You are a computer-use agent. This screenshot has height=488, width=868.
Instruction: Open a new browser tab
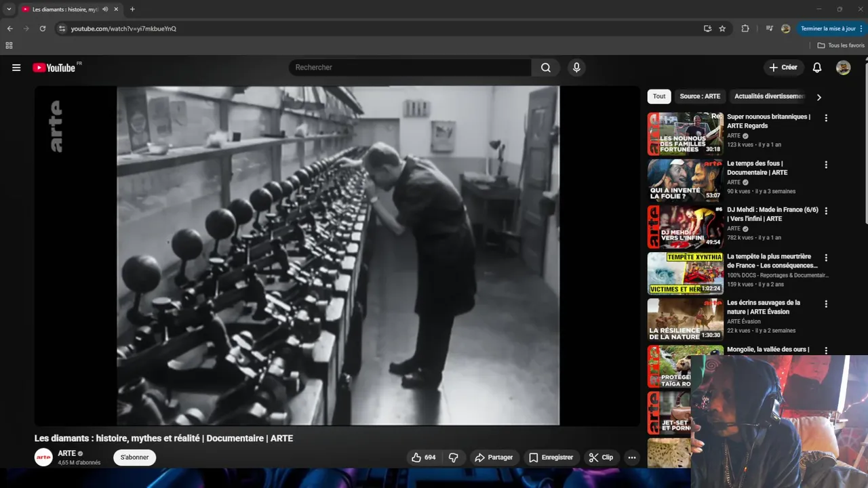pyautogui.click(x=132, y=9)
